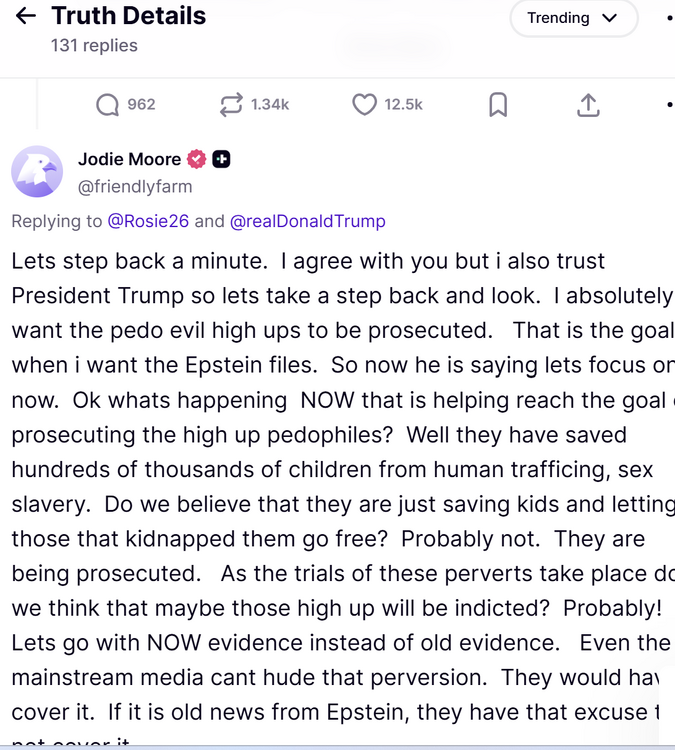This screenshot has height=750, width=675.
Task: Open the Trending sort dropdown
Action: point(573,18)
